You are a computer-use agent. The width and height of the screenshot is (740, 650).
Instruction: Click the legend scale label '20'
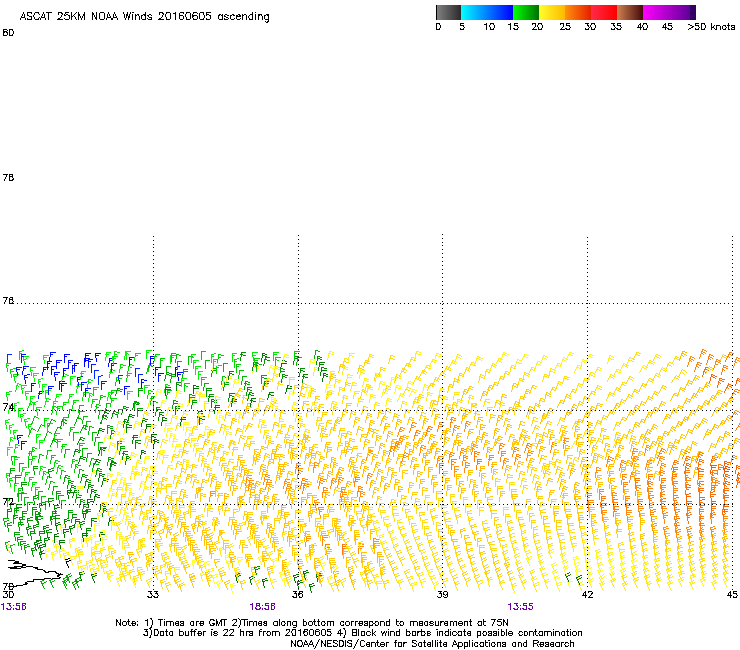(x=537, y=27)
